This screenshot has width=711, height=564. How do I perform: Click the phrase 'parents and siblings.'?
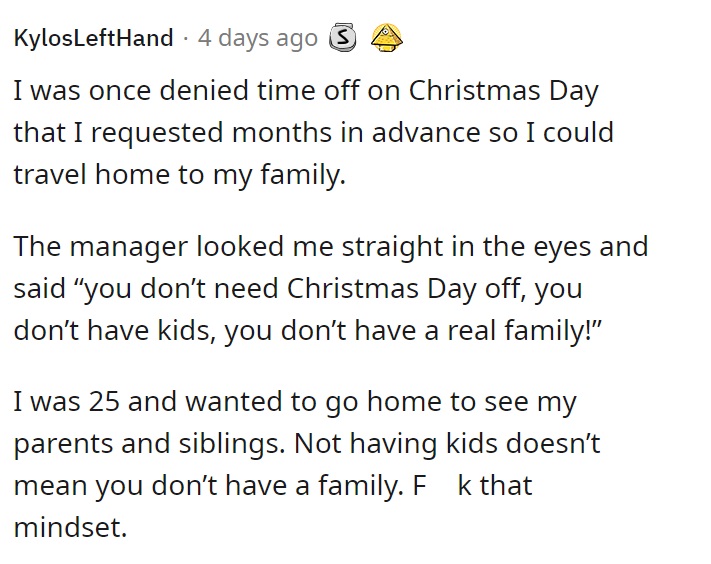click(150, 444)
